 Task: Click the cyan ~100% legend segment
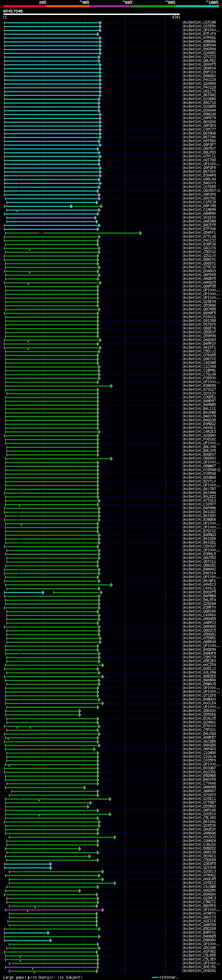click(x=197, y=6)
